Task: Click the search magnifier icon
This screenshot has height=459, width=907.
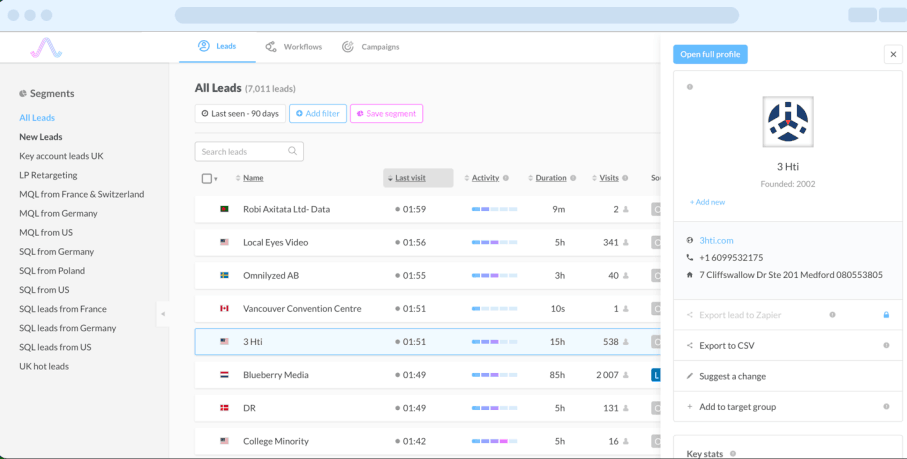Action: click(293, 151)
